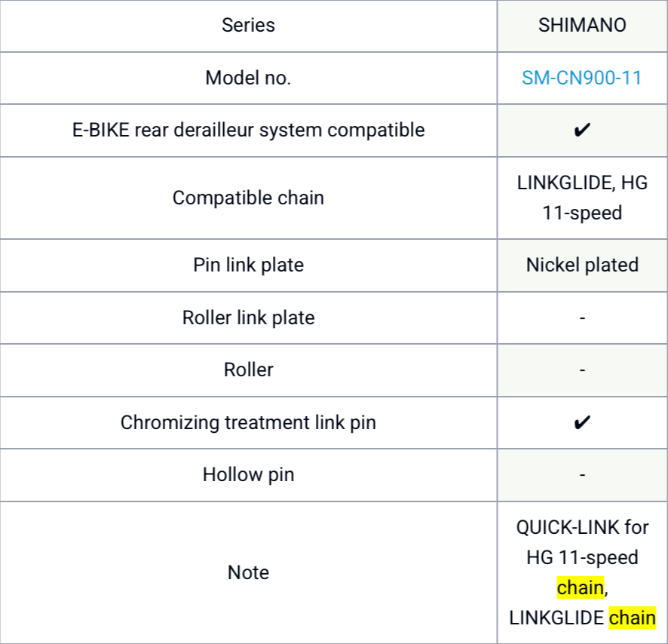668x644 pixels.
Task: Click the LINKGLIDE, HG 11-speed value cell
Action: 582,198
